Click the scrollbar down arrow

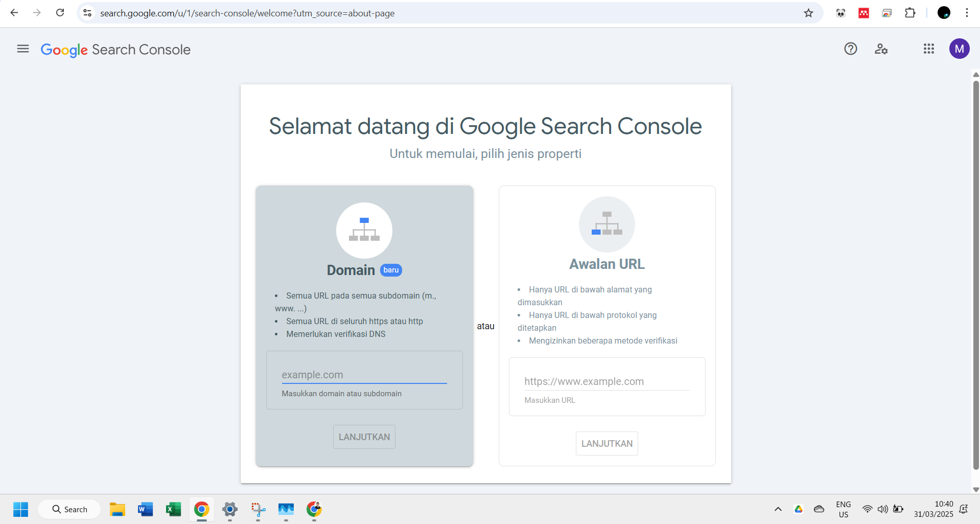(x=976, y=489)
